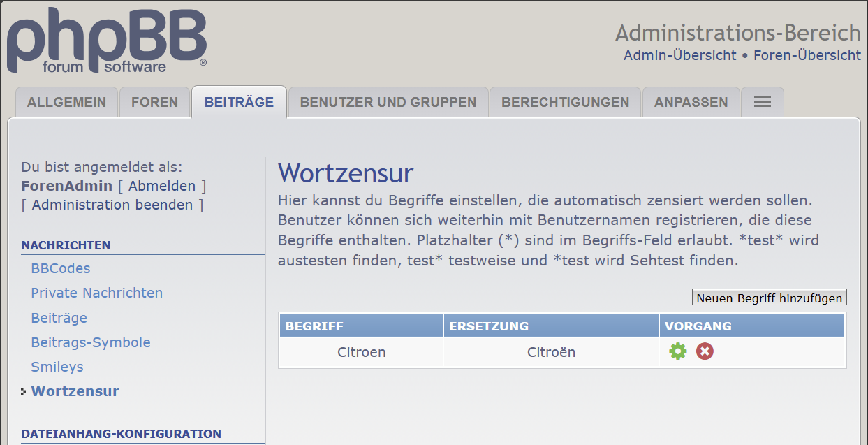Screen dimensions: 868x445
Task: Go to Smileys in the sidebar
Action: [57, 367]
